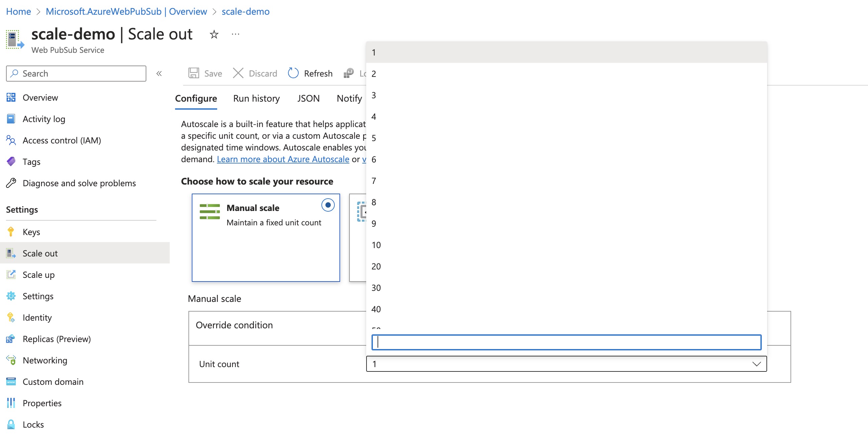The width and height of the screenshot is (868, 444).
Task: Click the Locks sidebar menu item
Action: (33, 424)
